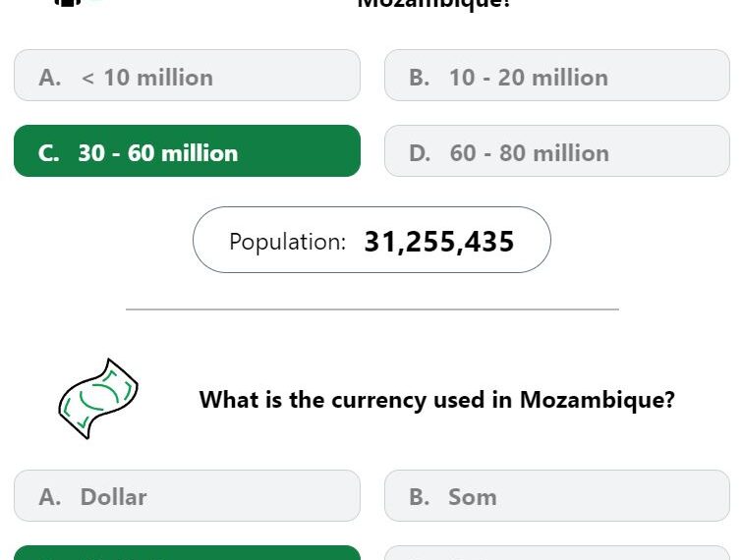Click the partially visible grey currency option D
The width and height of the screenshot is (742, 560).
pyautogui.click(x=556, y=553)
